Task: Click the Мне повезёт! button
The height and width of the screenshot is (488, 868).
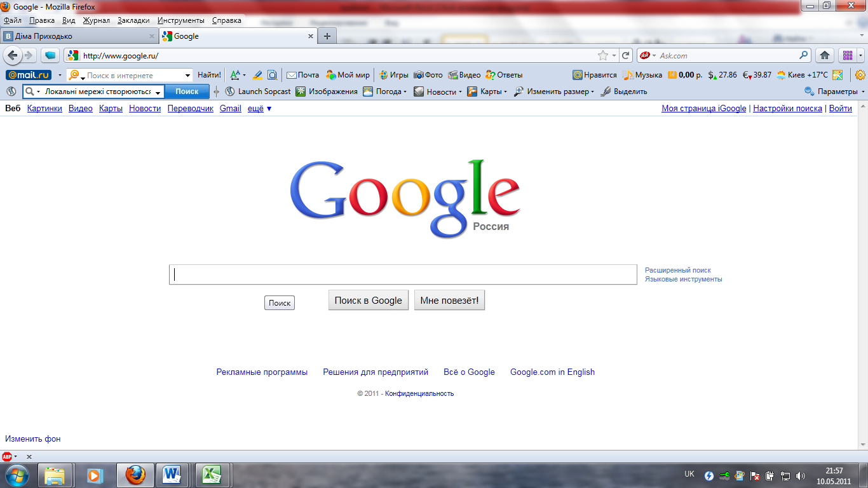Action: (x=450, y=301)
